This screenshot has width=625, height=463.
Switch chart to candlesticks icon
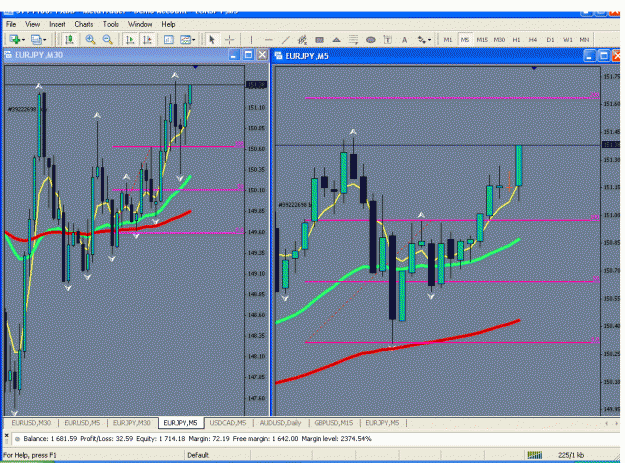coord(69,39)
